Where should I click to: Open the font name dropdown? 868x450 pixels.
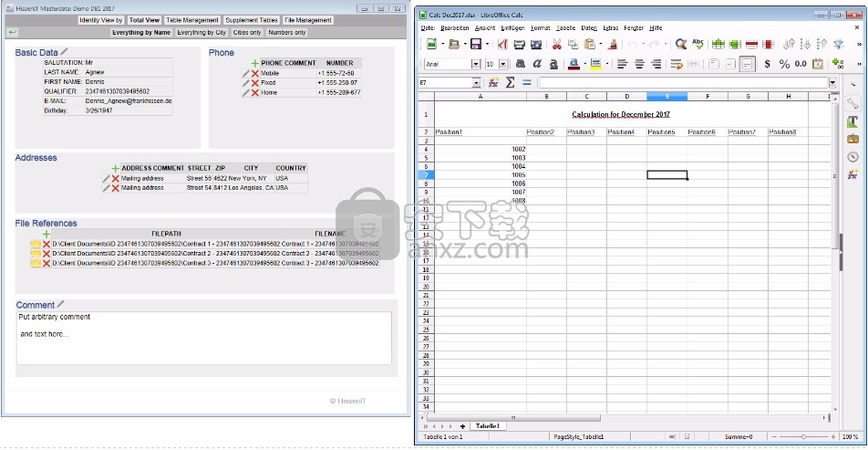click(x=476, y=64)
